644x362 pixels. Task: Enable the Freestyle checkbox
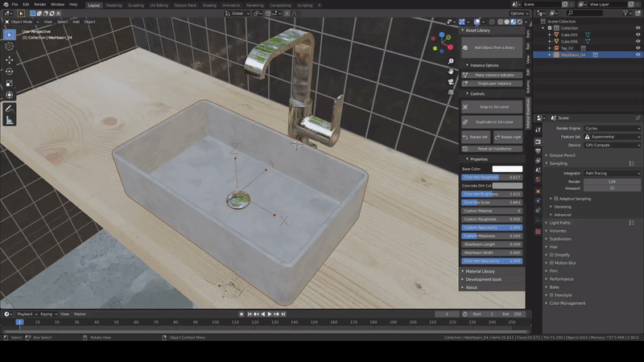click(551, 295)
